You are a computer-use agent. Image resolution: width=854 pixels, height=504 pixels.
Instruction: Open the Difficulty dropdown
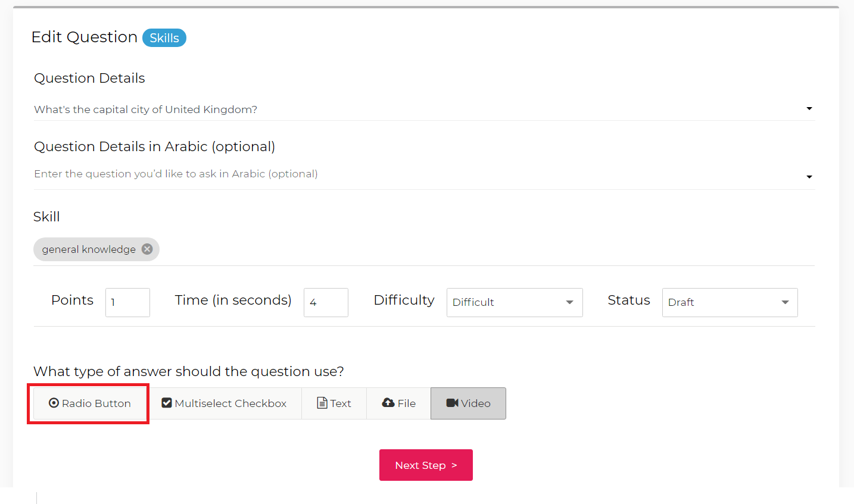pos(515,302)
